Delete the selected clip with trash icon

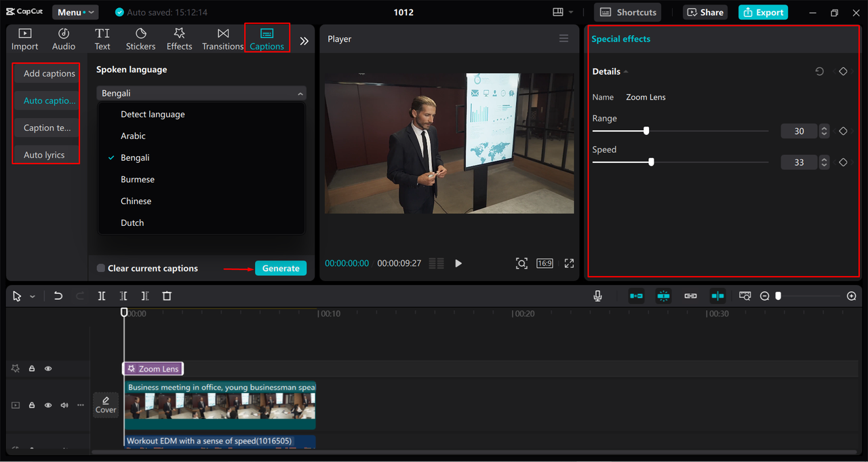pyautogui.click(x=167, y=296)
